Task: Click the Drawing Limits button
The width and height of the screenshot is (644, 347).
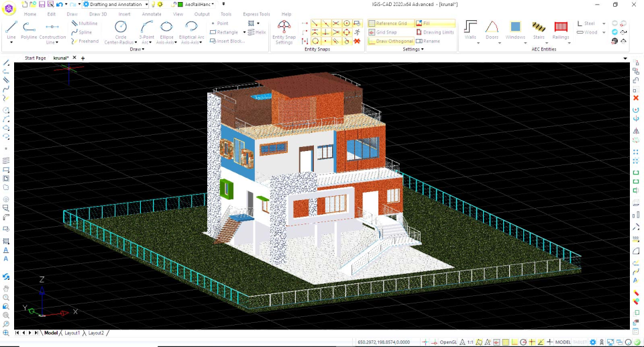Action: coord(435,32)
